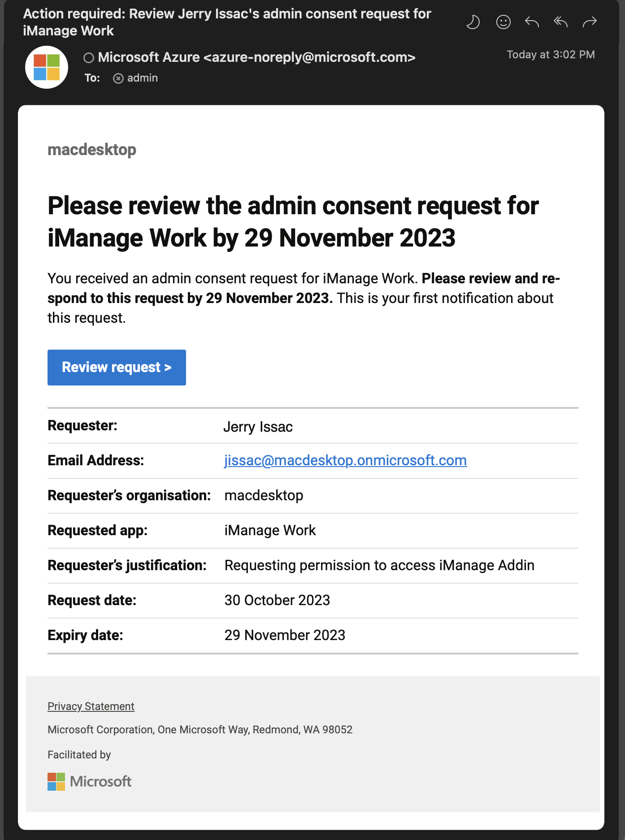
Task: Click the Reply All double-arrow icon
Action: pos(560,22)
